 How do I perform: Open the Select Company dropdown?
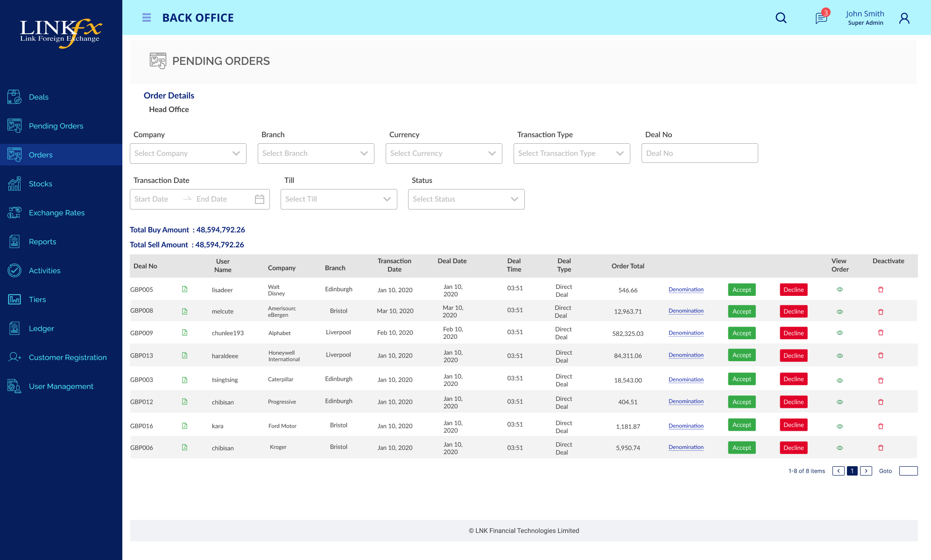[188, 154]
